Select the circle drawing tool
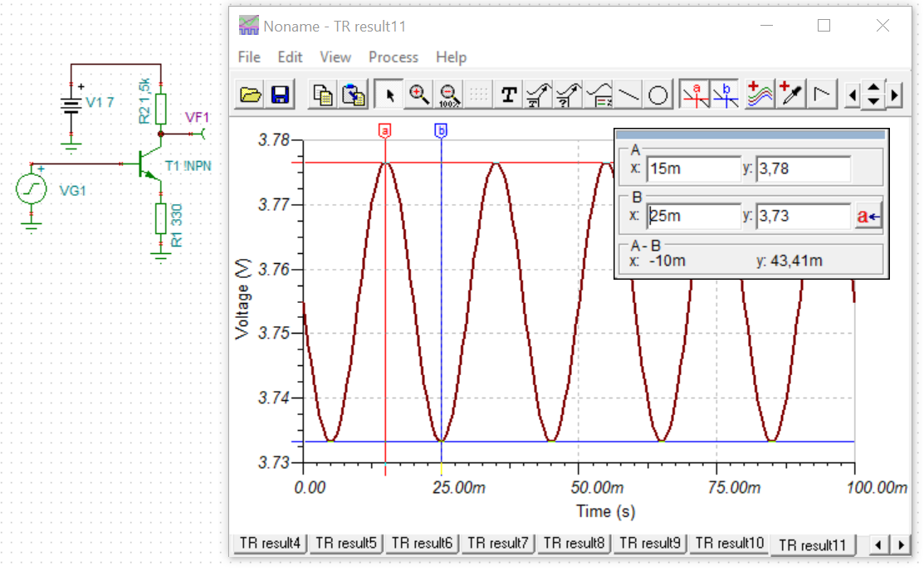924x571 pixels. click(x=658, y=95)
